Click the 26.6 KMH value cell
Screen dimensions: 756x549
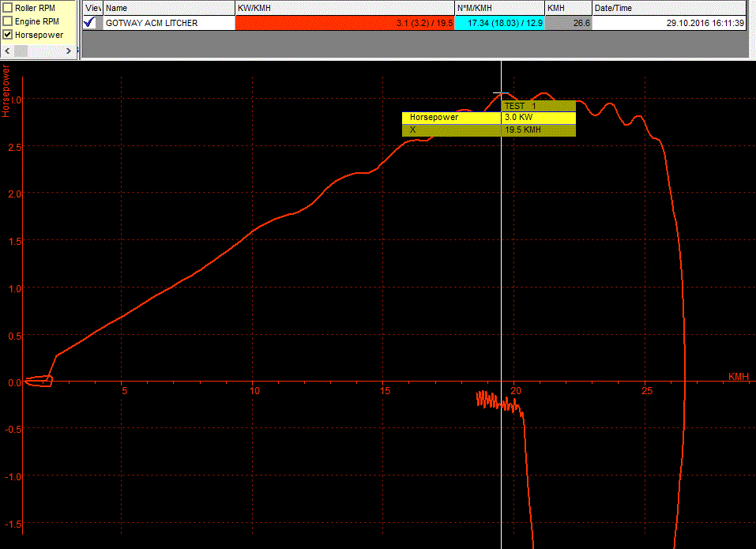tap(568, 24)
